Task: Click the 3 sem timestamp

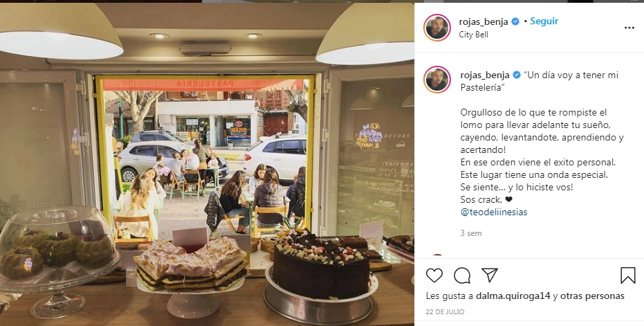Action: tap(470, 233)
